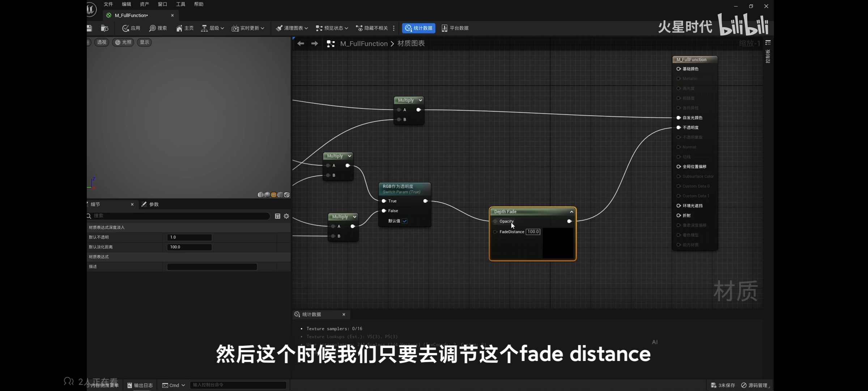Click the Home (主页) toolbar icon

[179, 28]
